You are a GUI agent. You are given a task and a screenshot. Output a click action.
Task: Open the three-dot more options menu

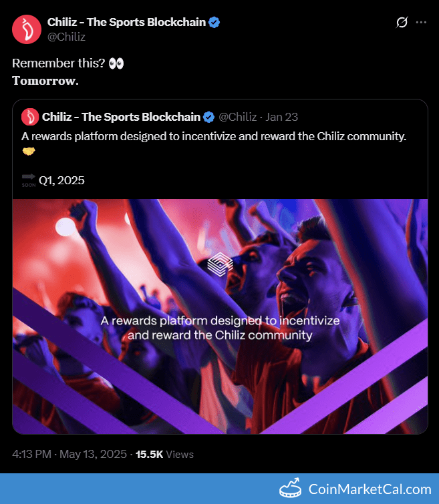coord(421,22)
